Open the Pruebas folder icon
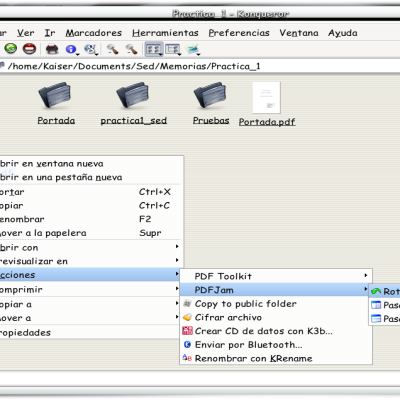The image size is (400, 400). pos(210,96)
